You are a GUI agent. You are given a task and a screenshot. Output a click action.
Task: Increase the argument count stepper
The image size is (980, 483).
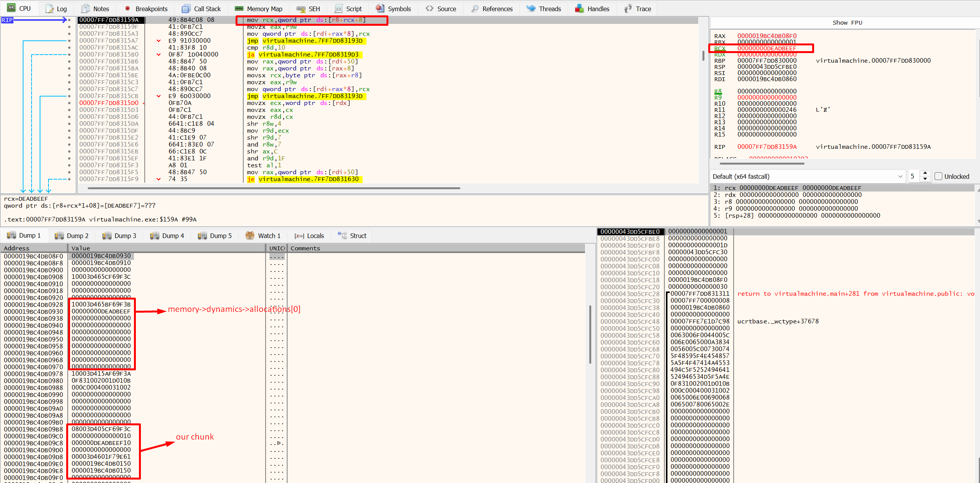point(925,173)
